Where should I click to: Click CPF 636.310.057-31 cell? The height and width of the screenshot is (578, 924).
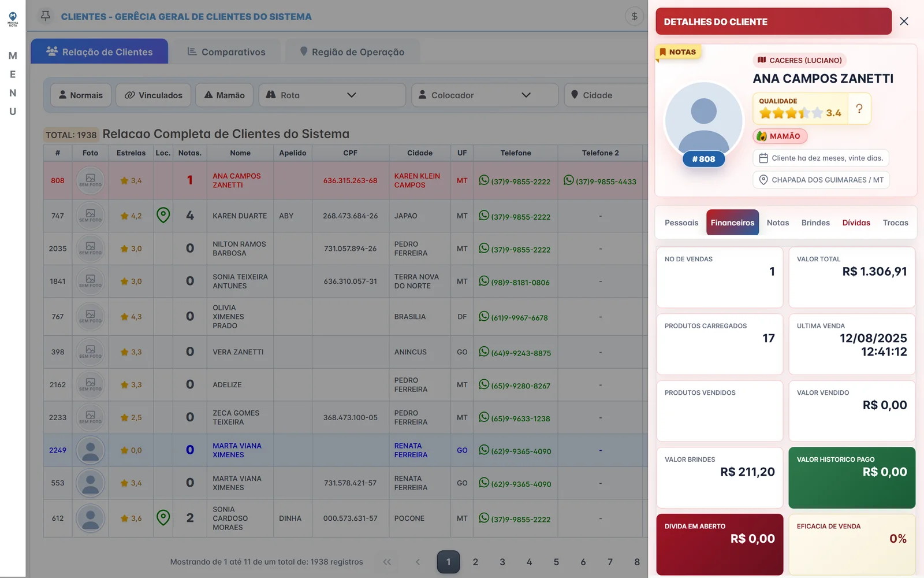point(351,281)
